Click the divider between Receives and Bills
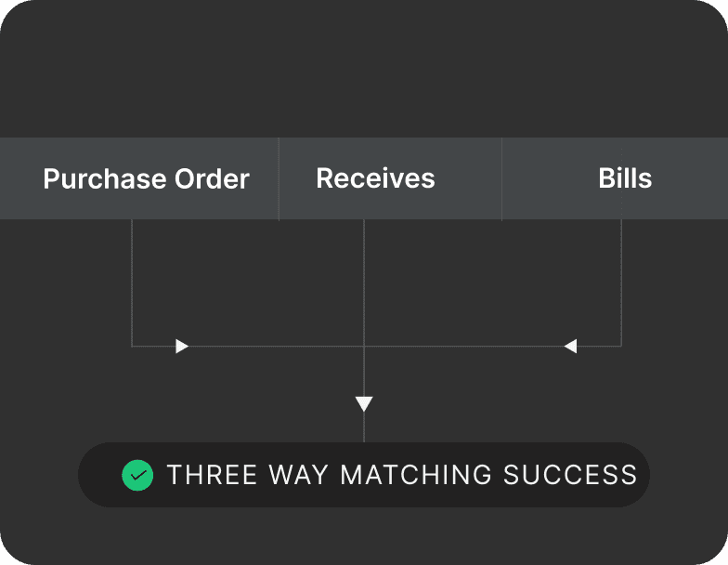Screen dimensions: 728x565 501,178
